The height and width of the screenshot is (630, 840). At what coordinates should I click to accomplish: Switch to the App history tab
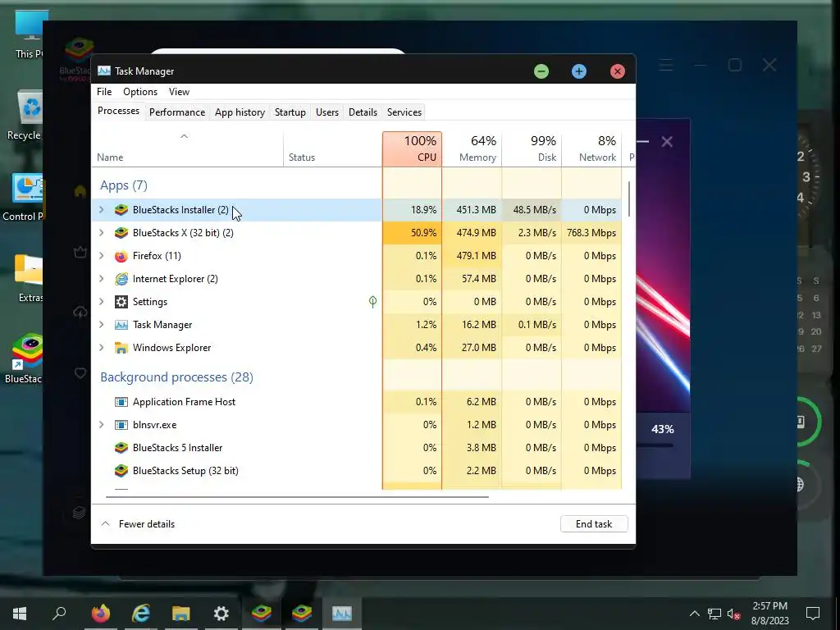(x=240, y=112)
